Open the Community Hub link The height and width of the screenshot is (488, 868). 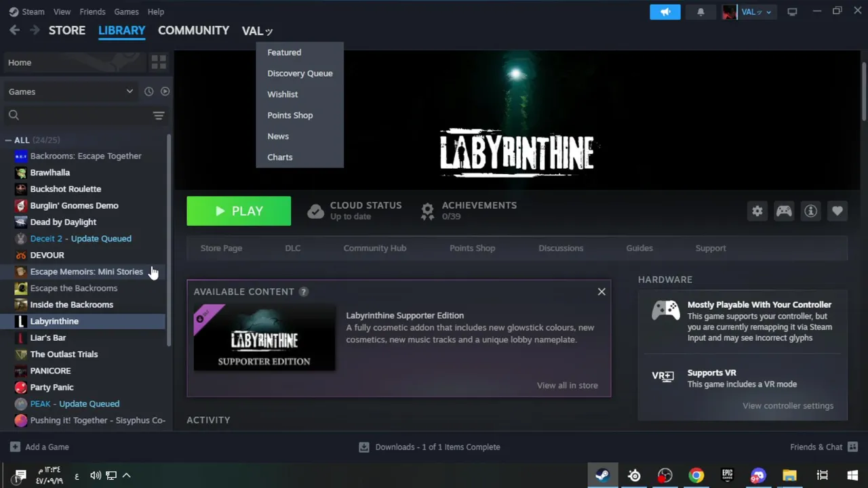coord(374,248)
